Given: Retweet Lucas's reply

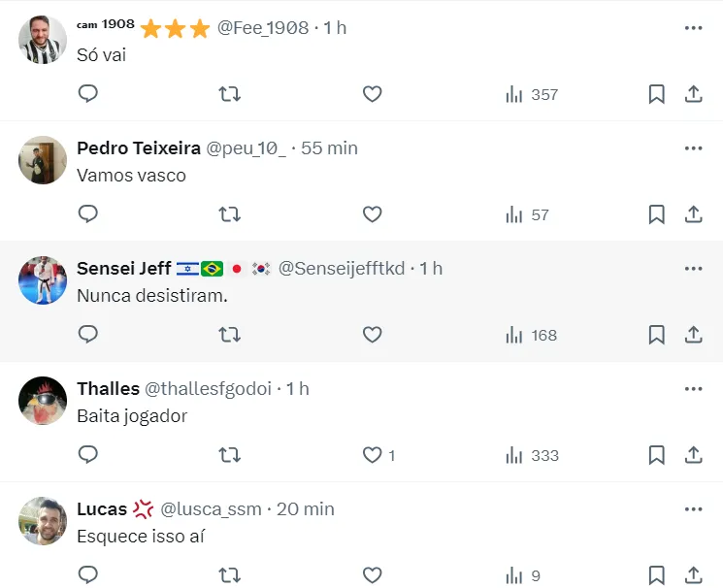Looking at the screenshot, I should [x=230, y=575].
